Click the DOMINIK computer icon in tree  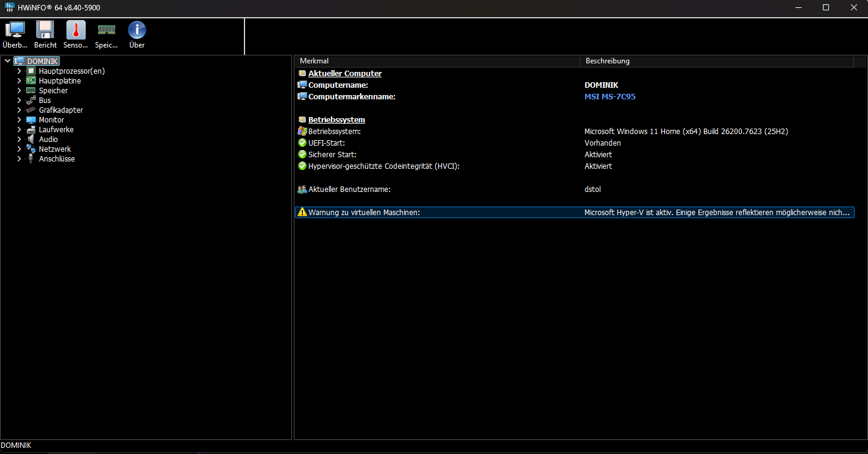[19, 62]
